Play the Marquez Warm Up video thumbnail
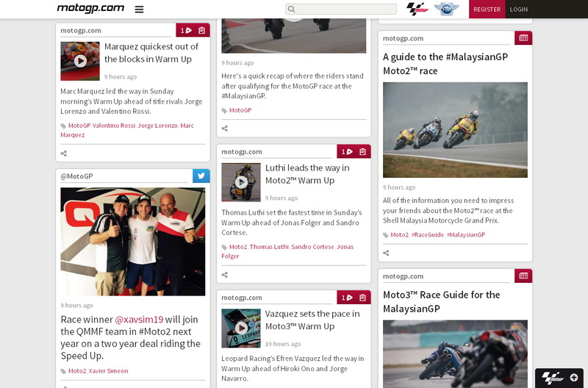This screenshot has height=388, width=588. click(x=80, y=61)
